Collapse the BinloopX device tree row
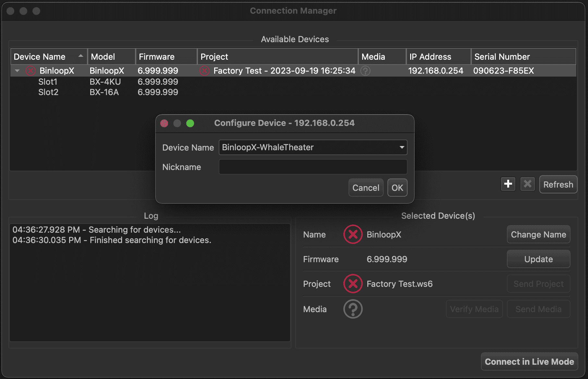The width and height of the screenshot is (588, 379). click(x=17, y=71)
